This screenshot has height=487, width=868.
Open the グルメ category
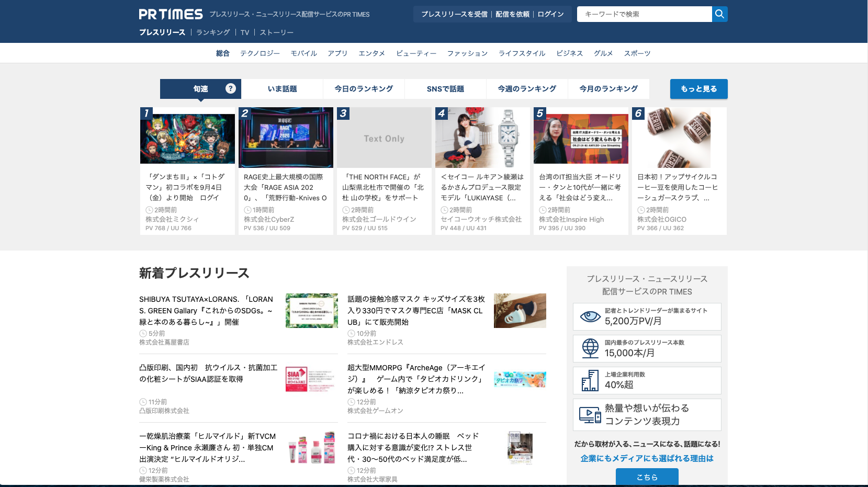coord(603,53)
